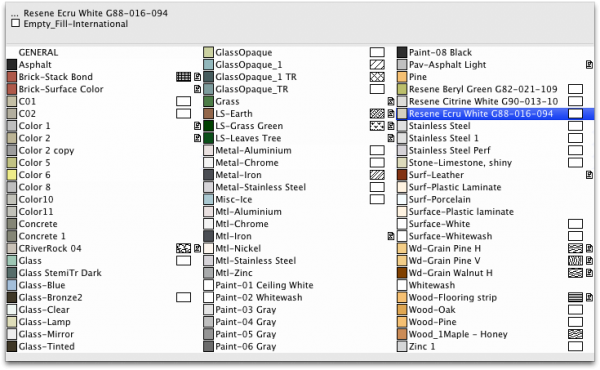Select Color11 entry

tap(36, 212)
